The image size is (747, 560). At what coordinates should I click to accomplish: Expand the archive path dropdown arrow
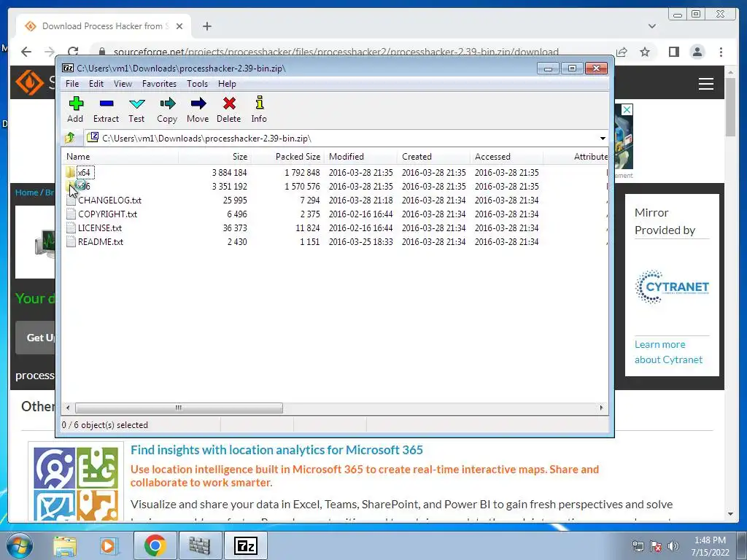click(603, 139)
